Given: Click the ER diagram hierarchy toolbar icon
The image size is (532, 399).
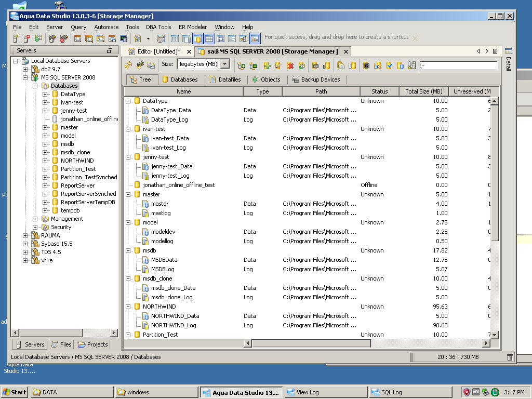Looking at the screenshot, I should tap(243, 38).
